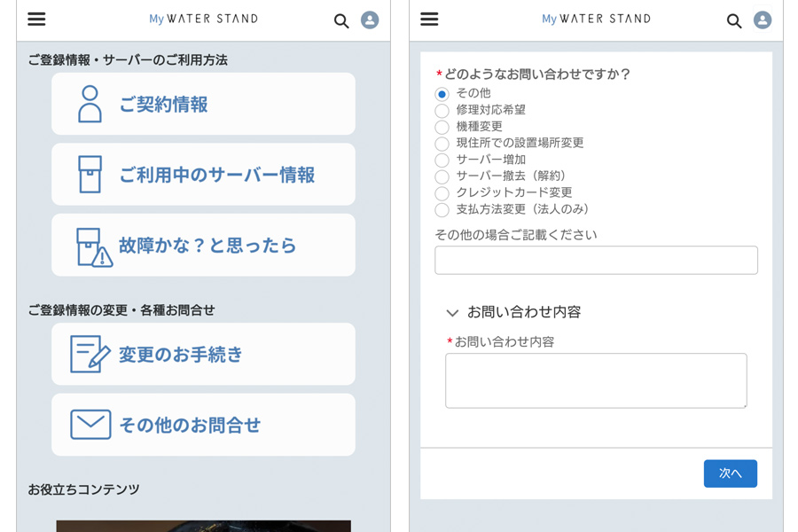The height and width of the screenshot is (532, 798).
Task: Select 現住所での設置場所変更 radio option
Action: [442, 144]
